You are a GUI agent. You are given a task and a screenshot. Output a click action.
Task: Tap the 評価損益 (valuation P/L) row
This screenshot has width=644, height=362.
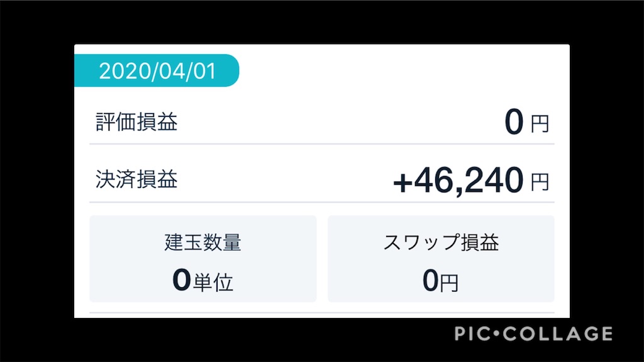click(x=135, y=122)
